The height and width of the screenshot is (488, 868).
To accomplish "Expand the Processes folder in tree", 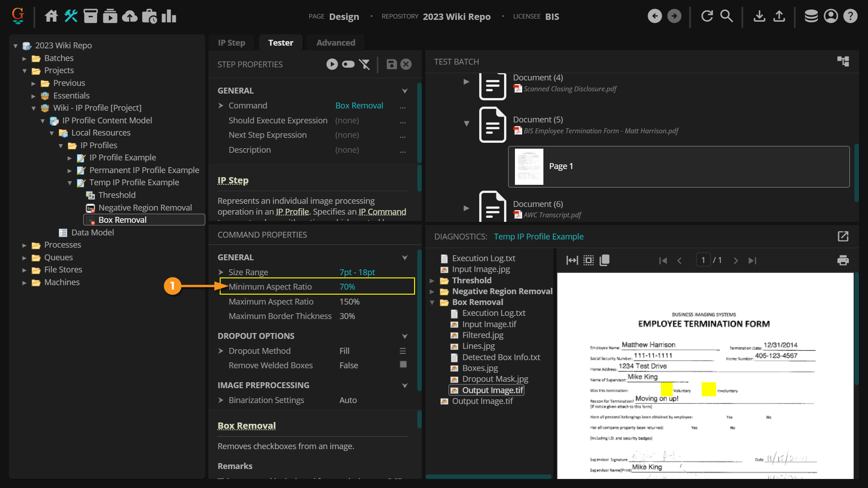I will tap(24, 245).
